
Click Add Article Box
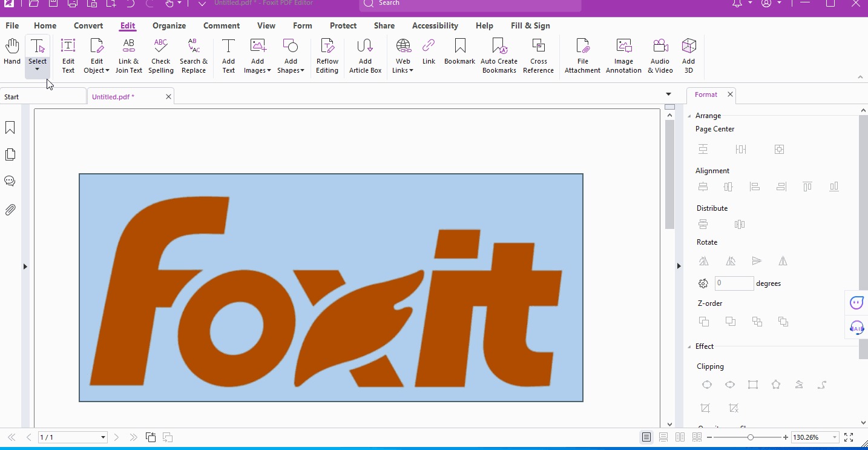pyautogui.click(x=365, y=56)
